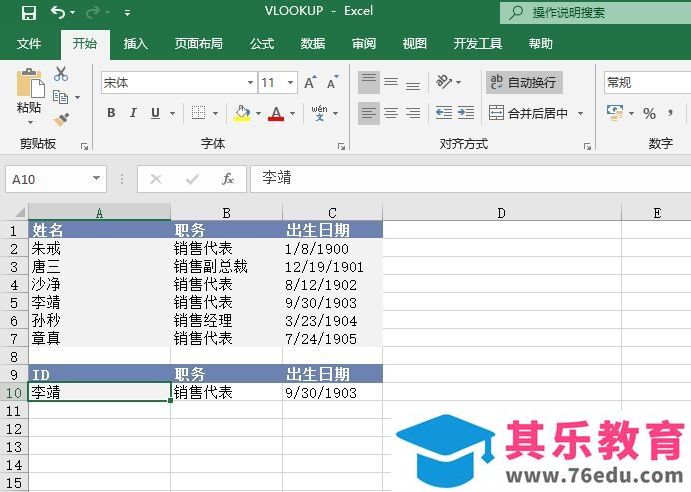This screenshot has width=691, height=492.
Task: Click the Accounting Number Format icon
Action: click(x=615, y=113)
